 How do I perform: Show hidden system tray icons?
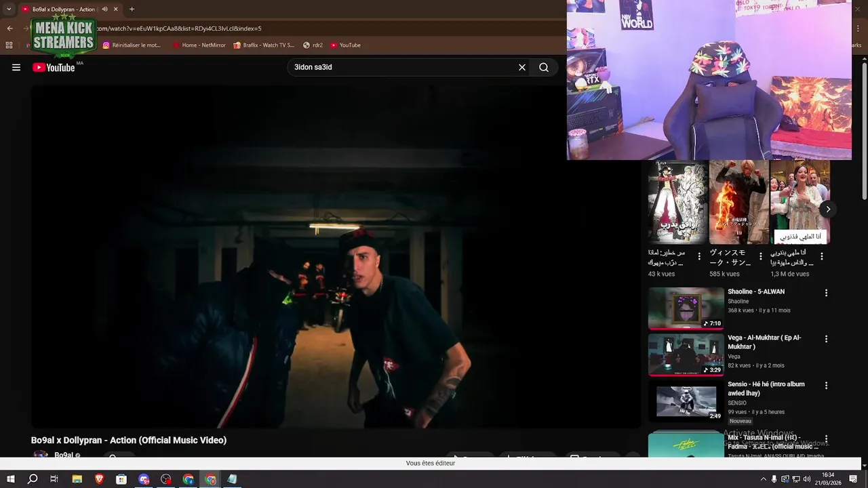[x=763, y=479]
